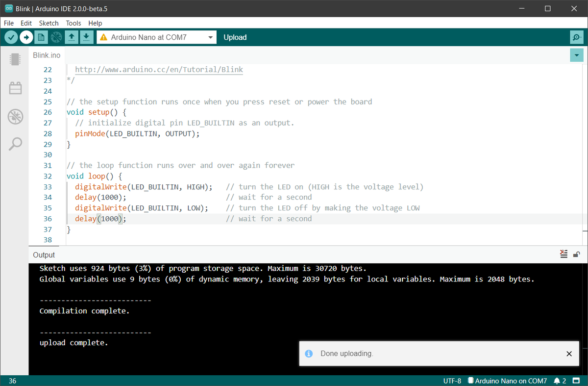Open a sketch with the up-arrow icon
Screen dimensions: 588x386
72,37
